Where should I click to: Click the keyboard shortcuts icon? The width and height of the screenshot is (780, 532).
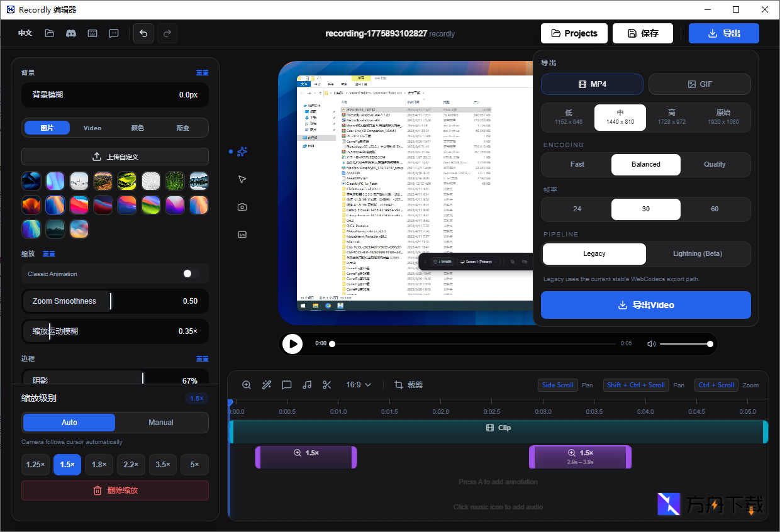point(92,33)
